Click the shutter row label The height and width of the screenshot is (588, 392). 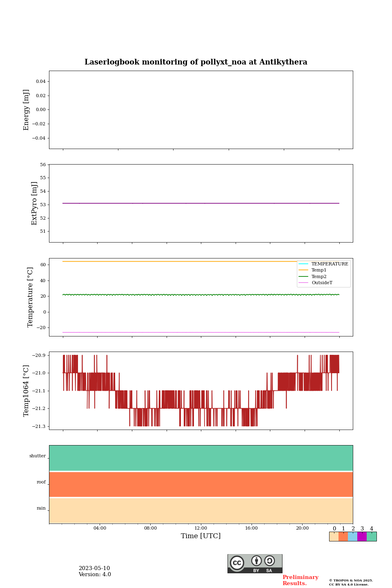click(38, 456)
